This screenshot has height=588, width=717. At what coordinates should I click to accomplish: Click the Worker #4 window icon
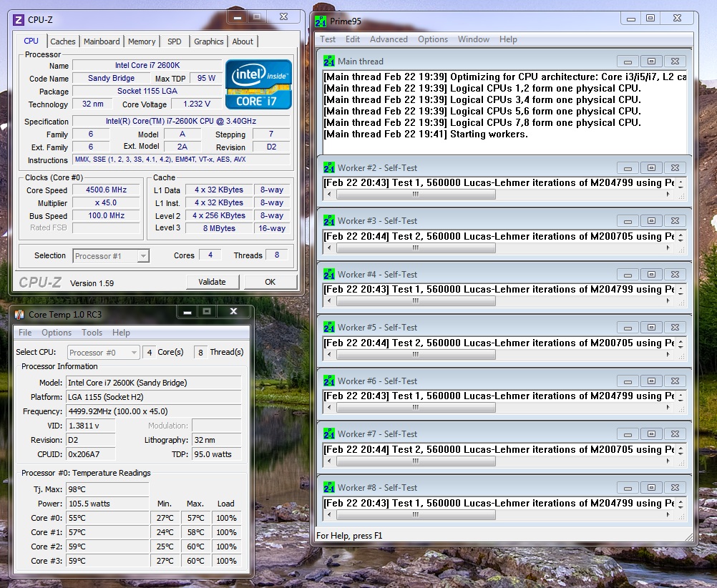328,275
